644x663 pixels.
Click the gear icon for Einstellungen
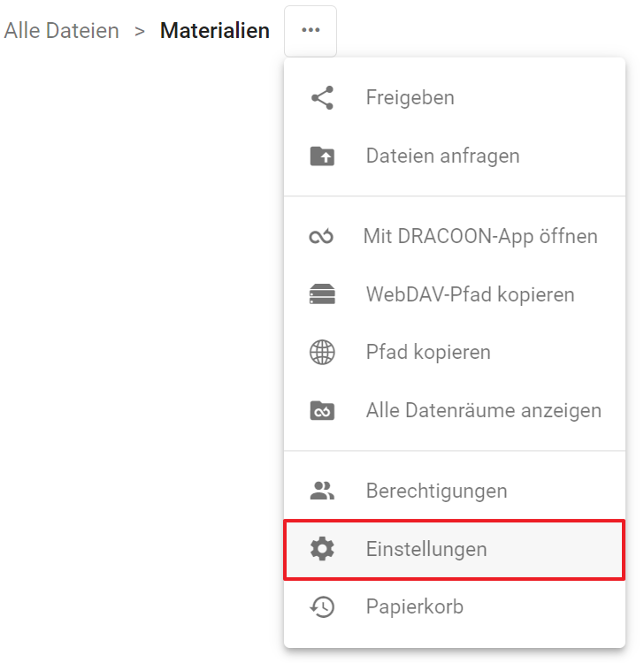pyautogui.click(x=322, y=549)
